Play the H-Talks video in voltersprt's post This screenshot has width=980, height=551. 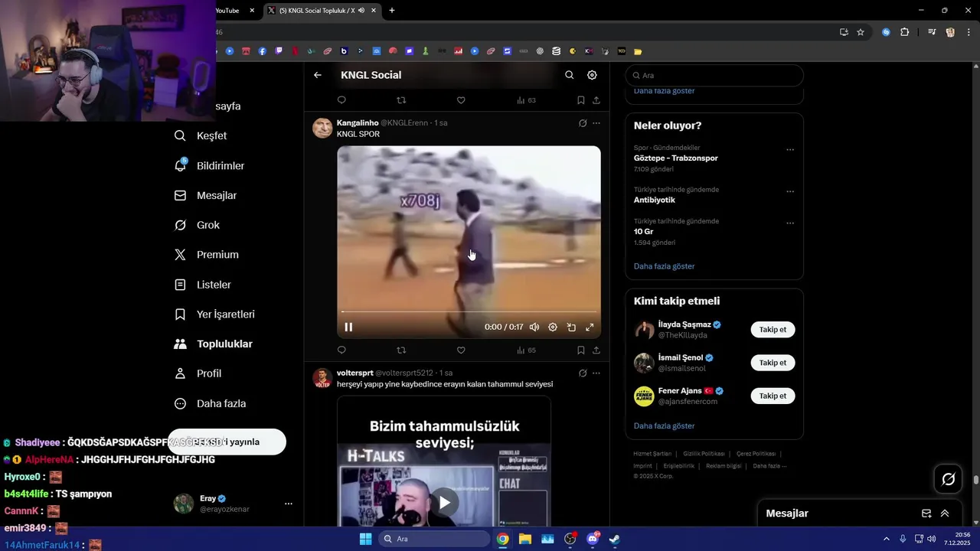(444, 503)
